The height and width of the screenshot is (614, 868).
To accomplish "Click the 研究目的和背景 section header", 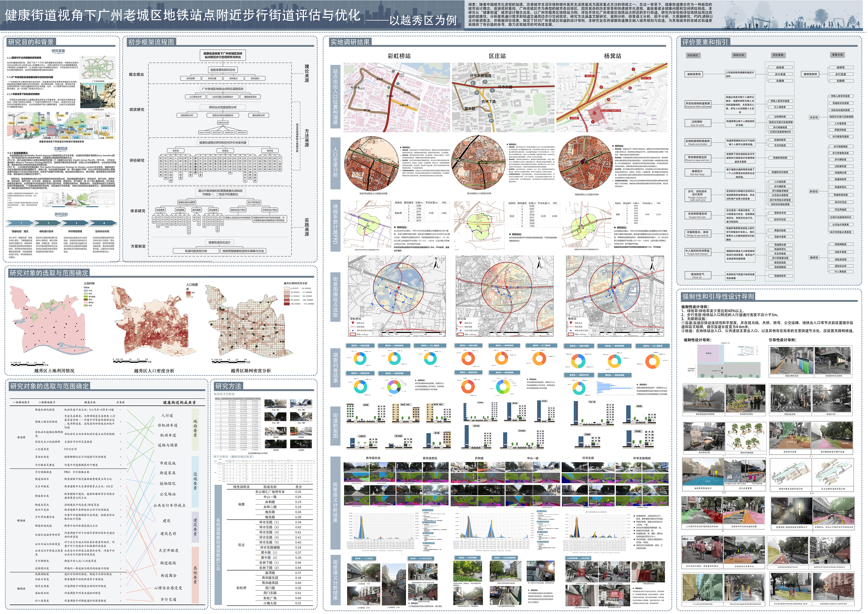I will pyautogui.click(x=31, y=42).
